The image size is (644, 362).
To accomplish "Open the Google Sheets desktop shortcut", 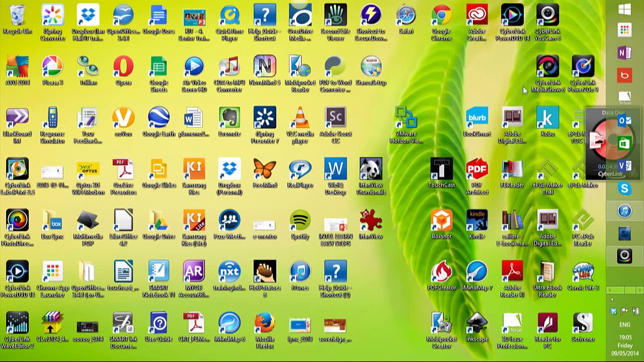I will 159,66.
